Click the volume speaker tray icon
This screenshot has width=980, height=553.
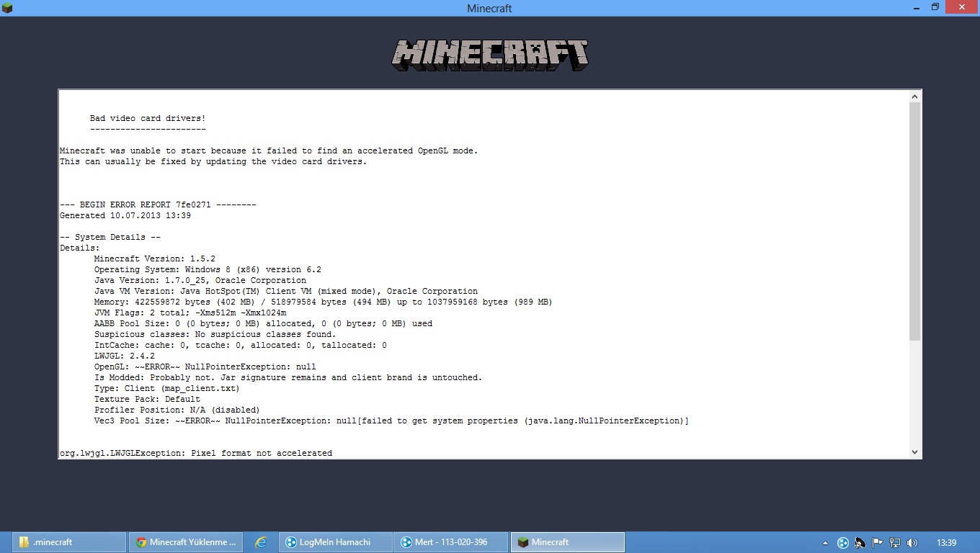point(912,543)
